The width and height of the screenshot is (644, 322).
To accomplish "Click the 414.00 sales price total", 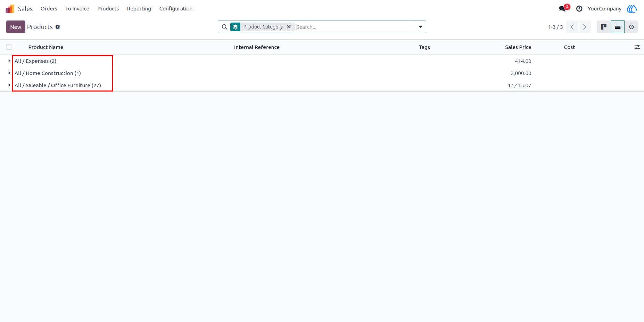I will point(523,61).
